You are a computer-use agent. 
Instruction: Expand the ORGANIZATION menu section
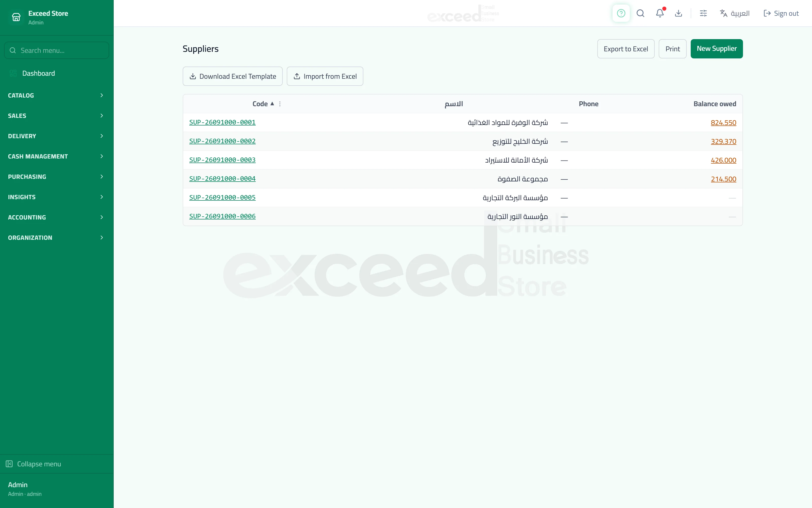(x=56, y=237)
